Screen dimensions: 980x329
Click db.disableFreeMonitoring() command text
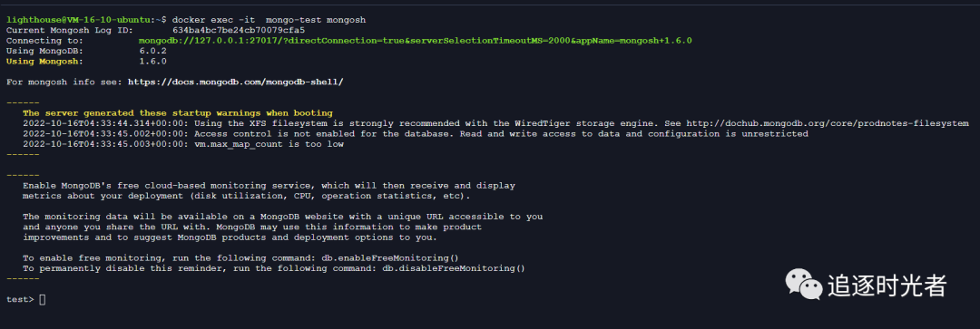(454, 268)
